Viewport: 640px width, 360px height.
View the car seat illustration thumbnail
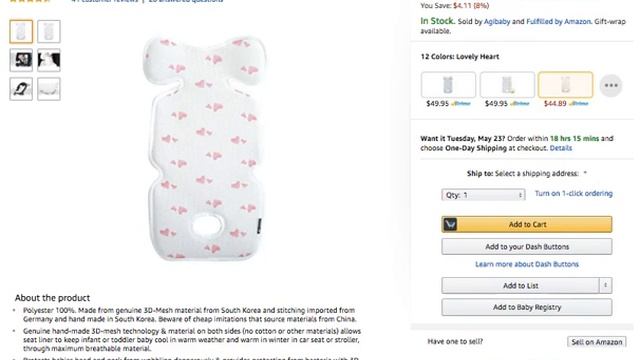[x=21, y=89]
